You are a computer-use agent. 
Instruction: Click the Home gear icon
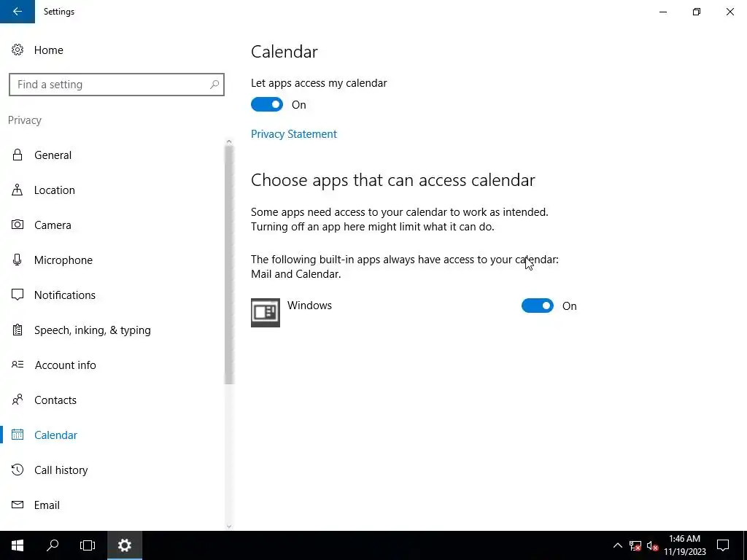18,50
